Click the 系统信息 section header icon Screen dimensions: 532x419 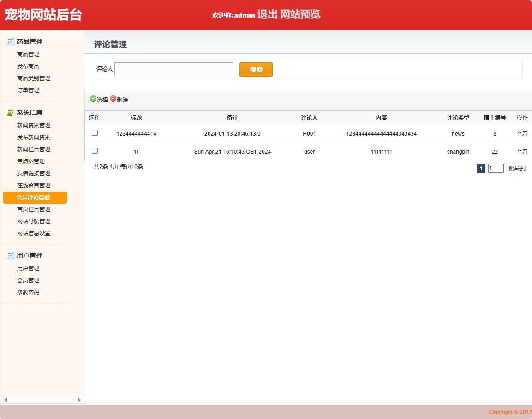11,113
